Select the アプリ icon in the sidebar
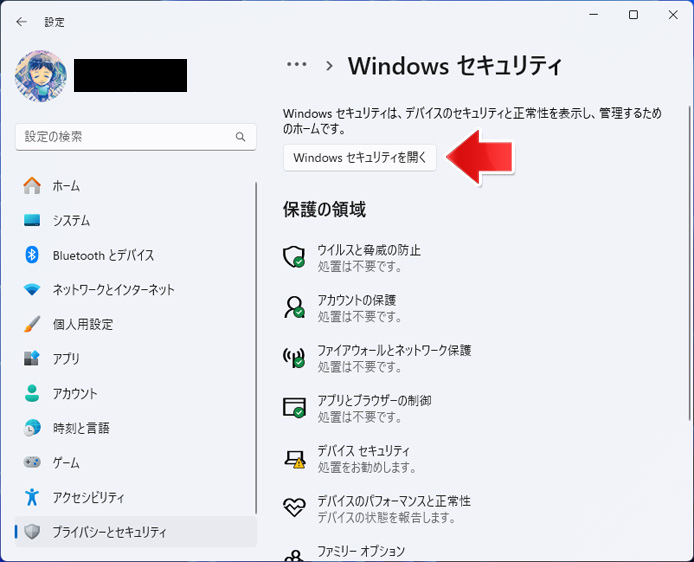 coord(32,358)
